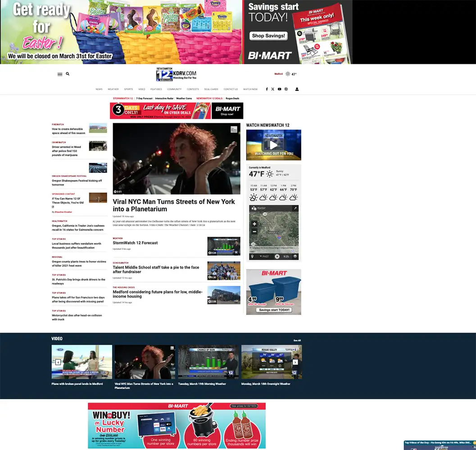Open Trader Joe's cashews recall story
The image size is (476, 450).
(78, 228)
